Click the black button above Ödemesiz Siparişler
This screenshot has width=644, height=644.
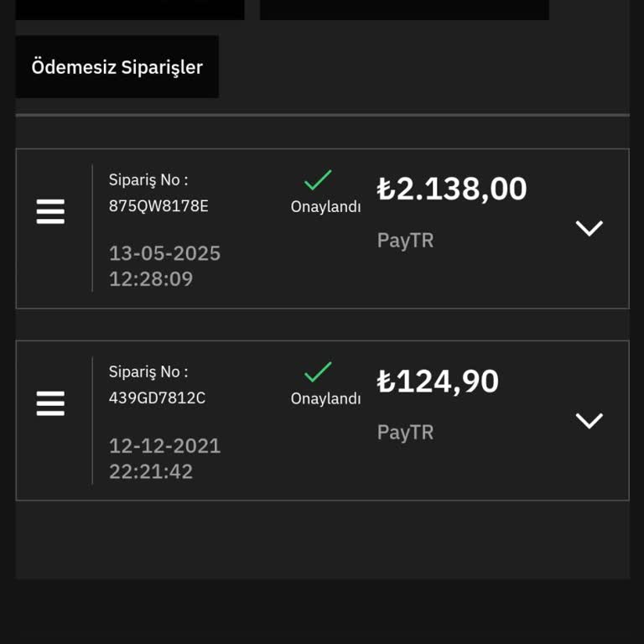[x=130, y=8]
